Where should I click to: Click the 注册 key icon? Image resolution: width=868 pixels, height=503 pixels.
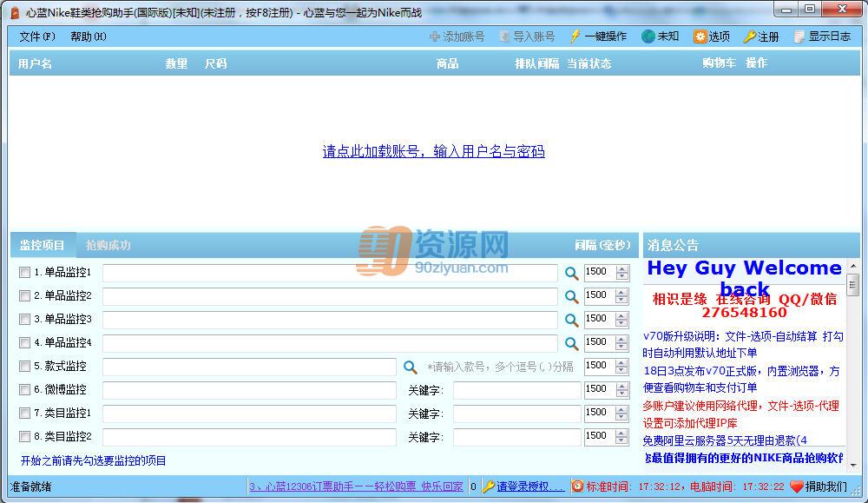pyautogui.click(x=750, y=36)
